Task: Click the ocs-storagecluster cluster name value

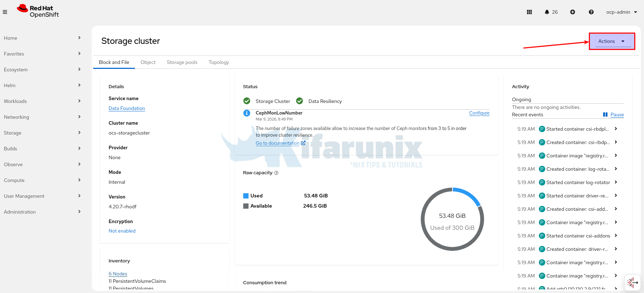Action: [129, 133]
